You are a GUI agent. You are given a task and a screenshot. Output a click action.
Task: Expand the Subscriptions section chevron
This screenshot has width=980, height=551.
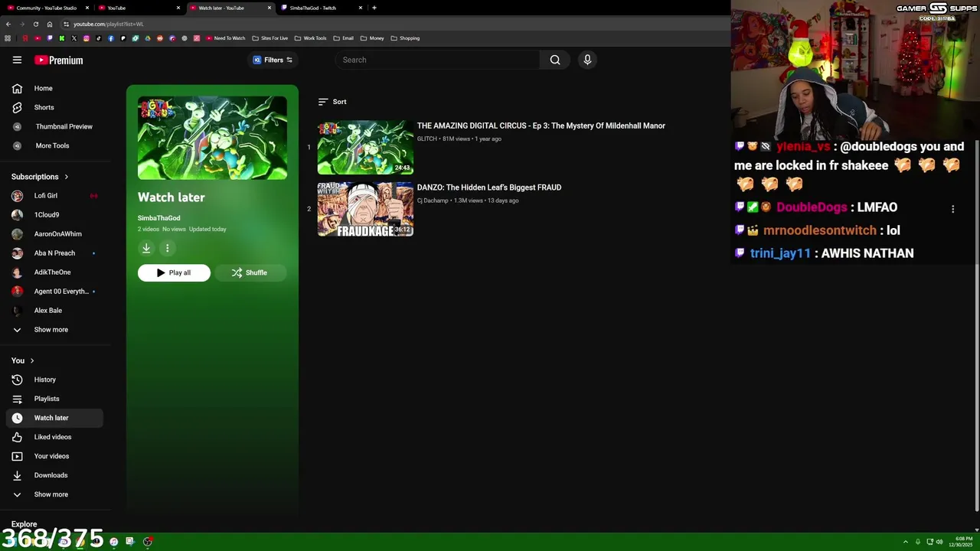[66, 177]
